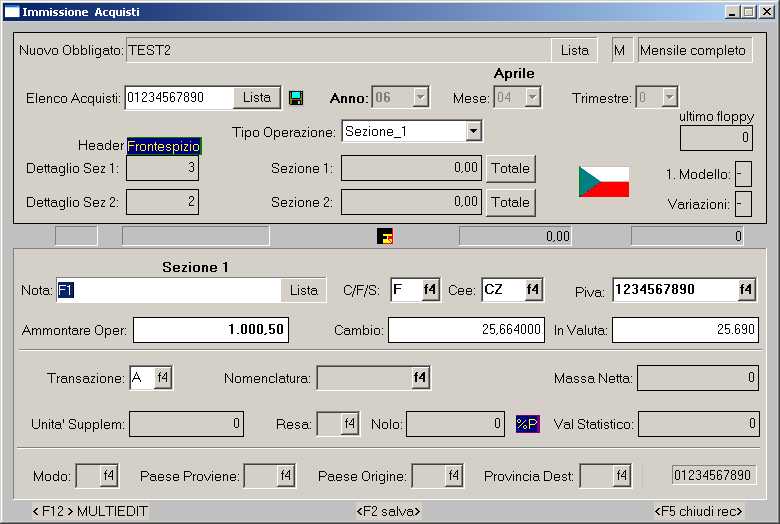
Task: Click the Nuovo Obbligato TEST2 field
Action: click(x=338, y=50)
